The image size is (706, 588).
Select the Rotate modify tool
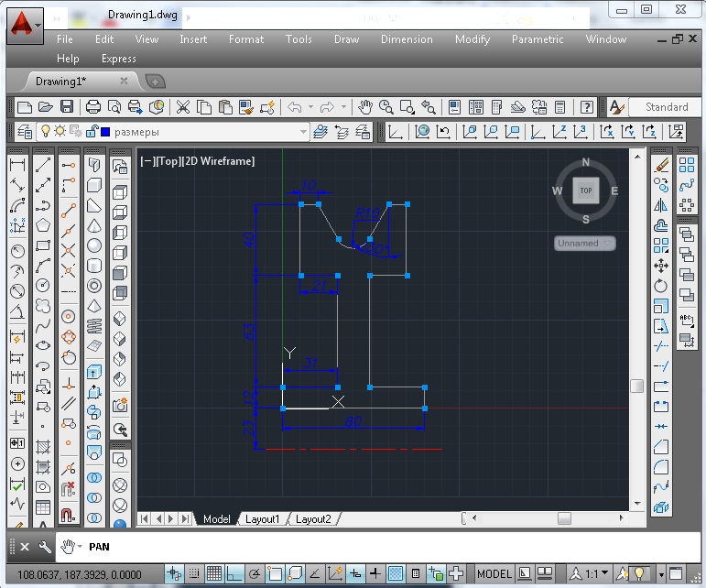click(x=661, y=286)
